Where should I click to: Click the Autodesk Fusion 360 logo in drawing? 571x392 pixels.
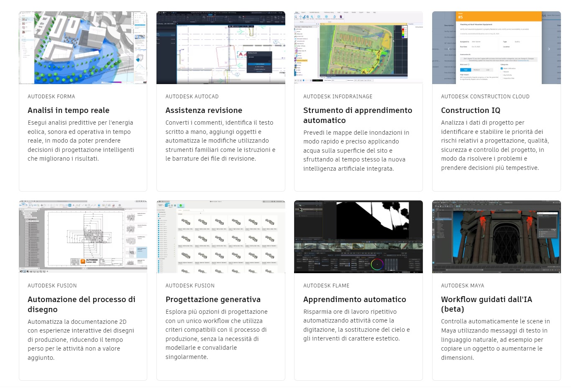(88, 261)
